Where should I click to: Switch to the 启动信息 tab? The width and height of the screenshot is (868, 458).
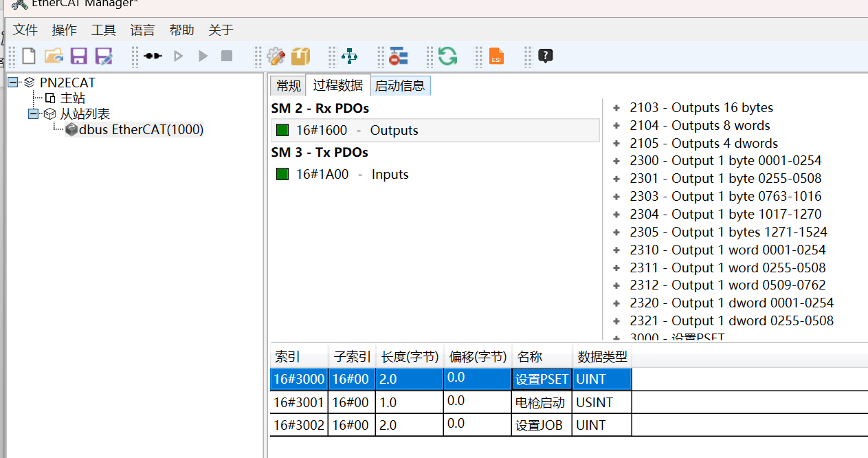coord(400,86)
